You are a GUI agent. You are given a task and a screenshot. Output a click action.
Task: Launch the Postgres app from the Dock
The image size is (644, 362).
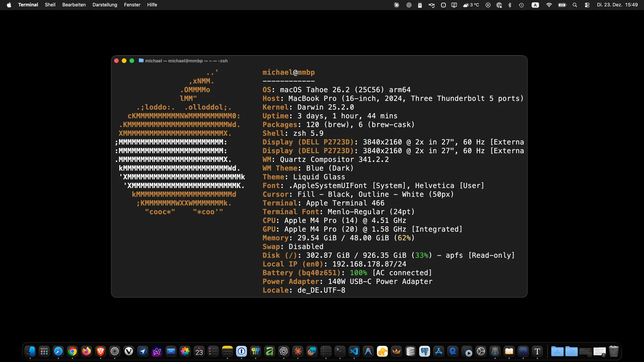coord(425,351)
